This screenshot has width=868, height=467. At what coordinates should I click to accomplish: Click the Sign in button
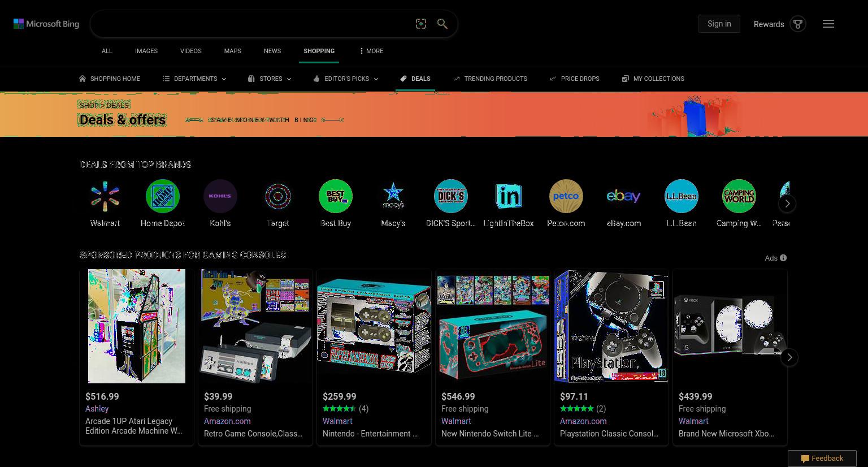coord(719,24)
